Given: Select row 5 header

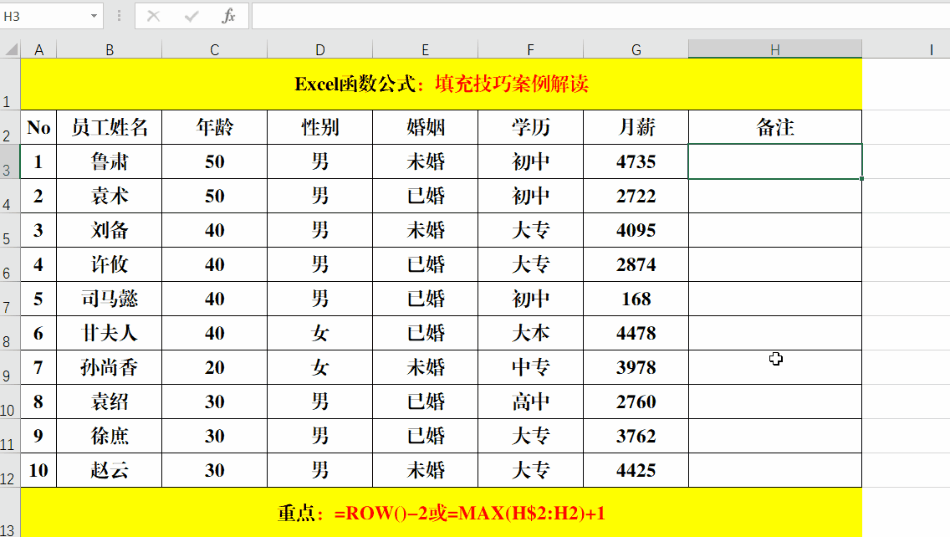Looking at the screenshot, I should pyautogui.click(x=10, y=230).
